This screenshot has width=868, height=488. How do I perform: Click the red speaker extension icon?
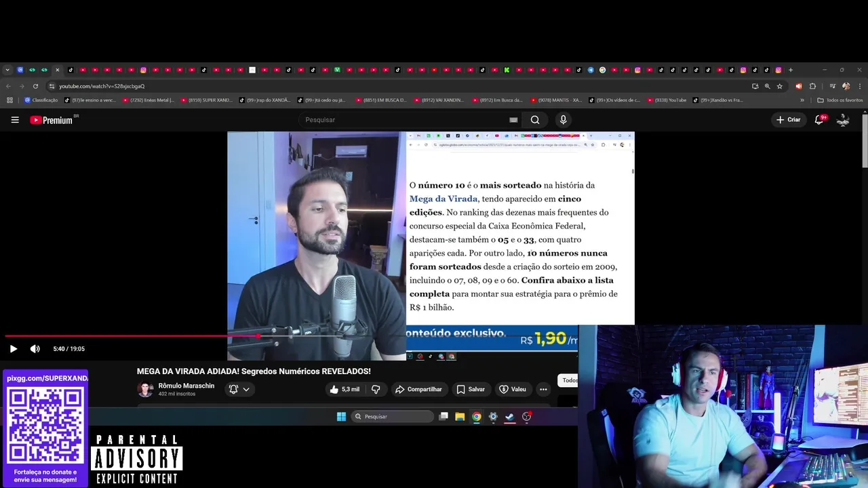click(x=798, y=86)
